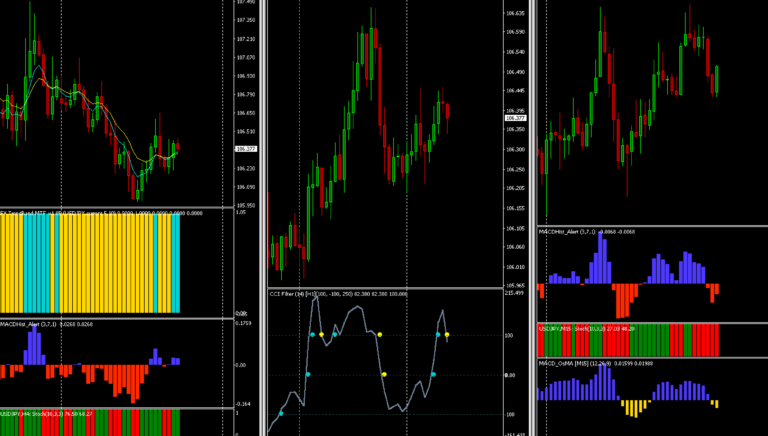Select the MACDHist_Alert label in the left panel
The height and width of the screenshot is (436, 768).
coord(20,324)
